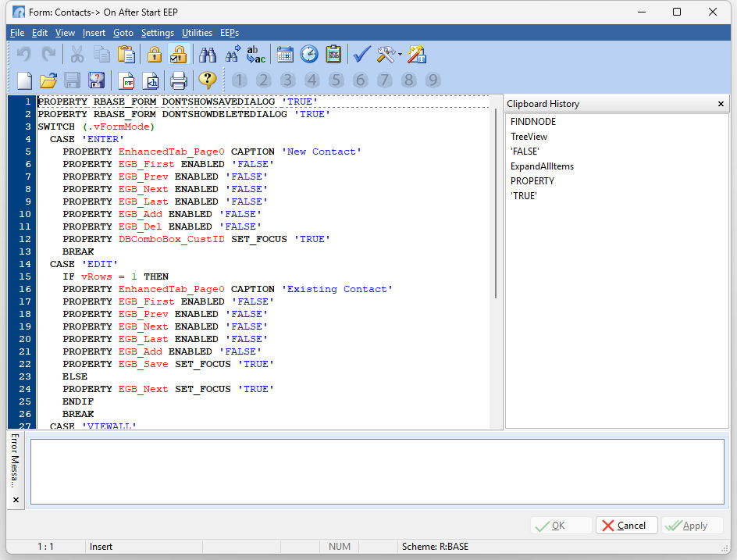Select TreeView in Clipboard History

click(529, 137)
